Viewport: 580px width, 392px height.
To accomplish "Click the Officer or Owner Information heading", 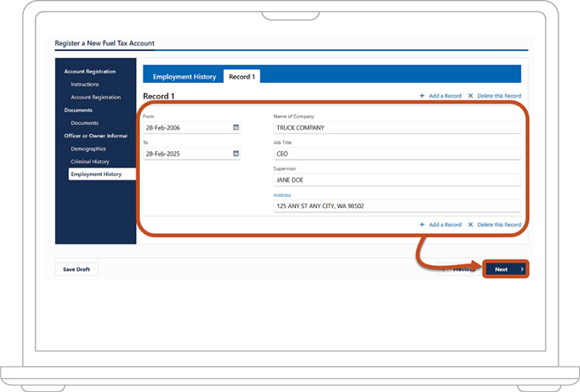I will (96, 136).
